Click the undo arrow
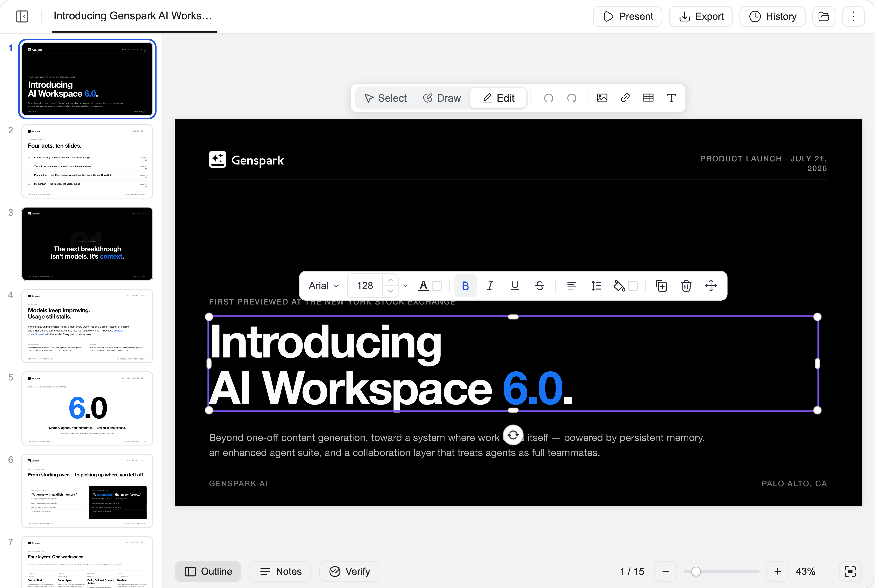 coord(549,98)
